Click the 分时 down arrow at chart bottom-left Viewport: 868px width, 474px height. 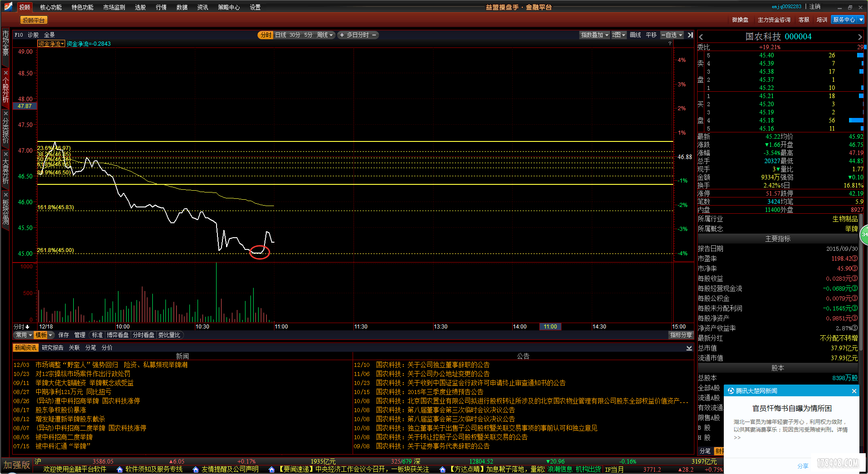[27, 327]
